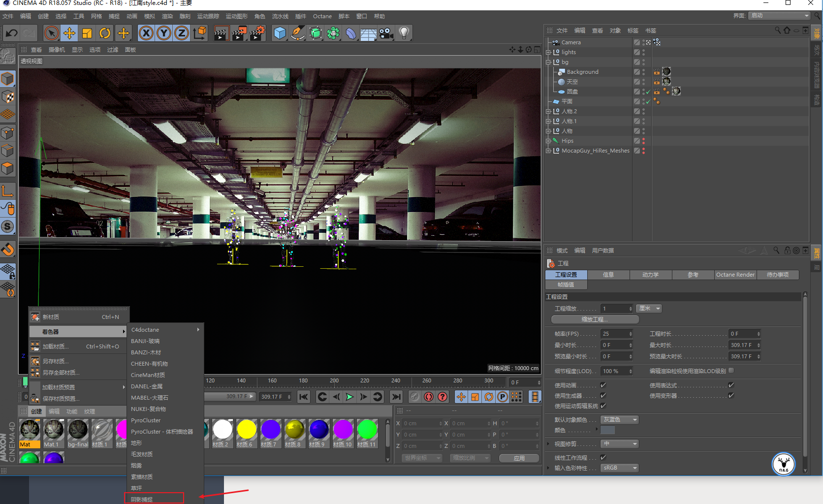Activate the Scale tool in the toolbar
This screenshot has width=823, height=504.
pos(87,33)
